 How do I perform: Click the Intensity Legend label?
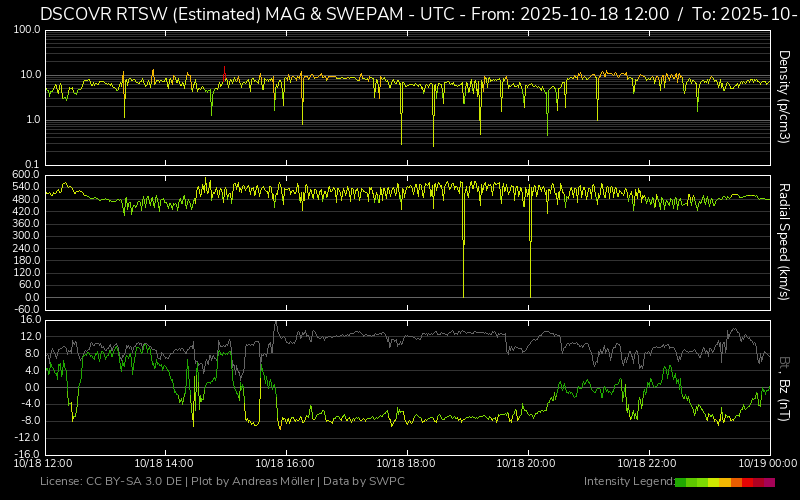point(628,482)
